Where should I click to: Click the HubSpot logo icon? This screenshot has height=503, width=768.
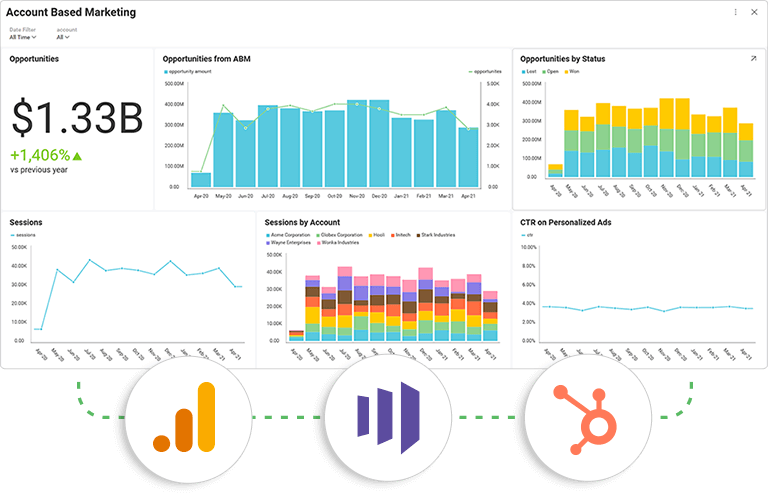point(585,420)
